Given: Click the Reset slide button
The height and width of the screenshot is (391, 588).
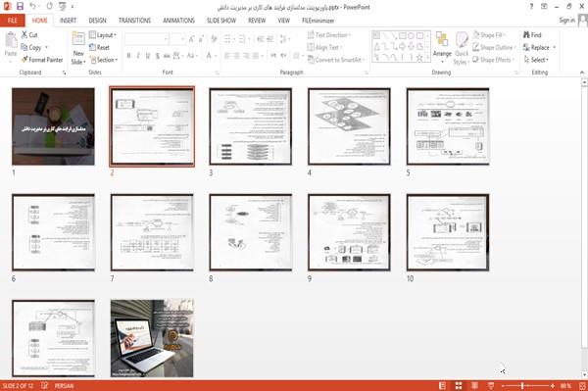Looking at the screenshot, I should (x=99, y=47).
